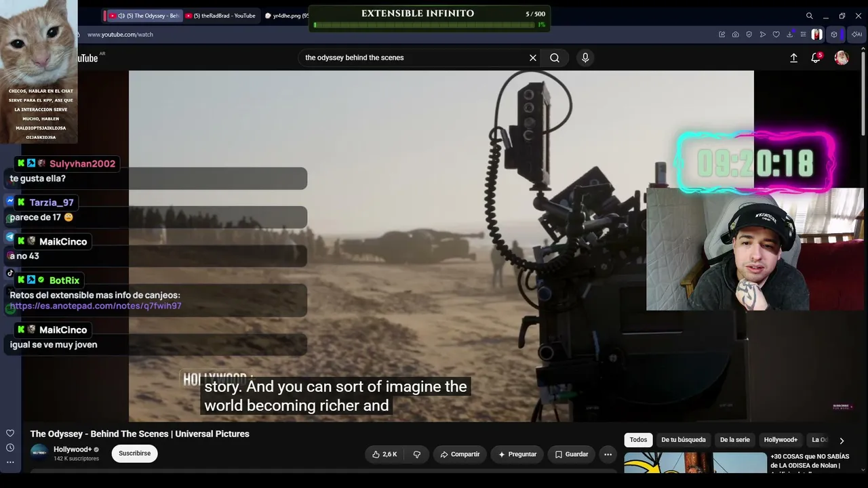The width and height of the screenshot is (868, 488).
Task: Click chat username Sulyvhan2002
Action: 82,164
